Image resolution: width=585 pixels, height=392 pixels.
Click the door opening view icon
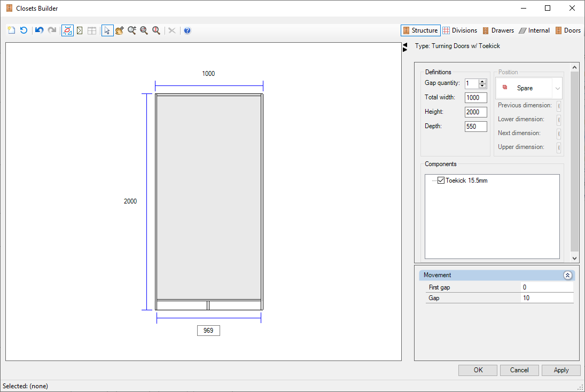click(80, 30)
